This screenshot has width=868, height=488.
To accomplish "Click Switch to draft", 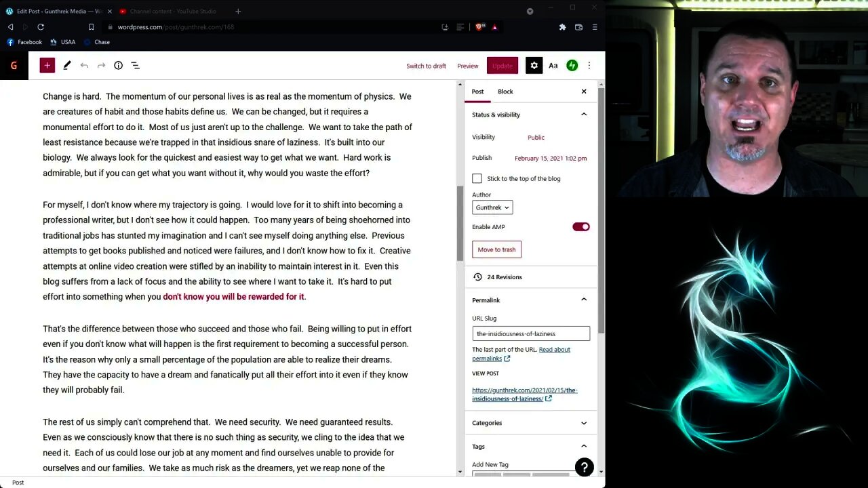I will pyautogui.click(x=426, y=66).
